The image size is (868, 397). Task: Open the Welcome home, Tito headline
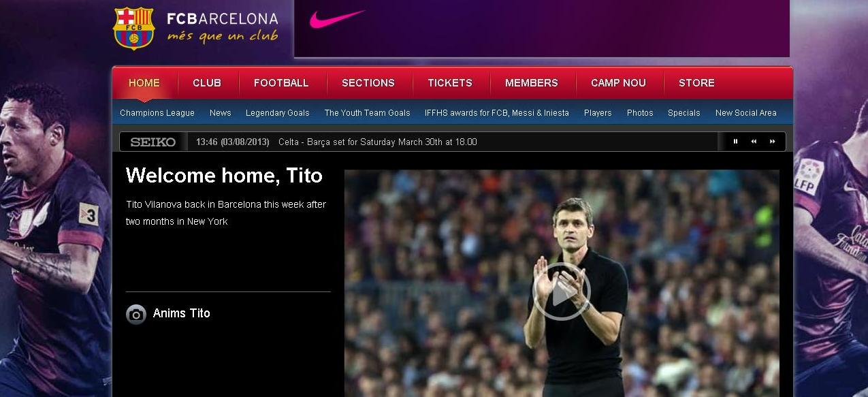coord(224,176)
